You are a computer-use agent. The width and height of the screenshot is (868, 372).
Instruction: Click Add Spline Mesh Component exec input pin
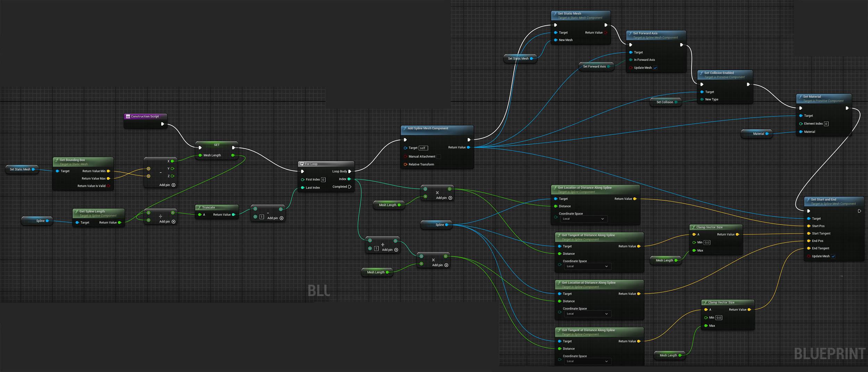(405, 140)
